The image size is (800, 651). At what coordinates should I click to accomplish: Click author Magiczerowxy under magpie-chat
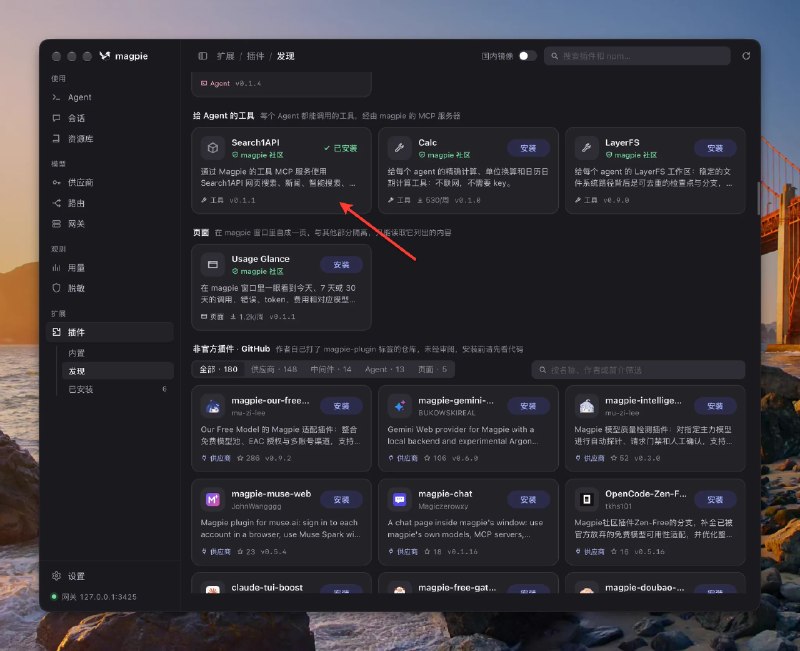[443, 506]
